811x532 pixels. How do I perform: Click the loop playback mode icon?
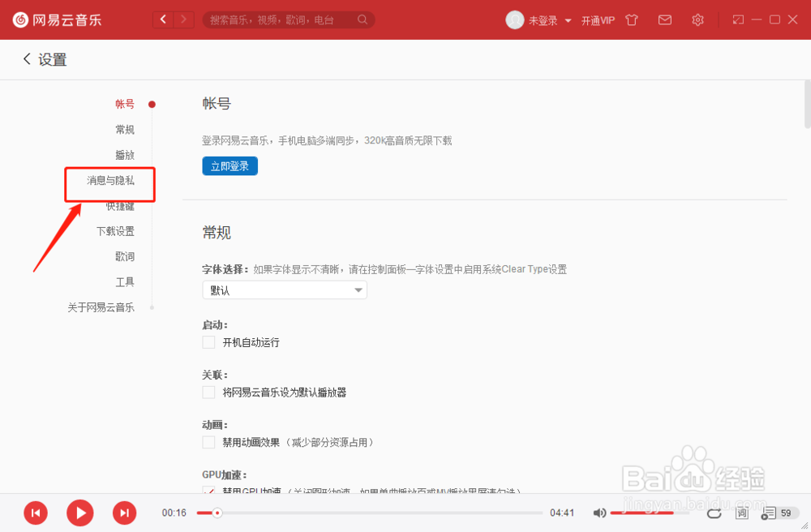click(x=714, y=513)
